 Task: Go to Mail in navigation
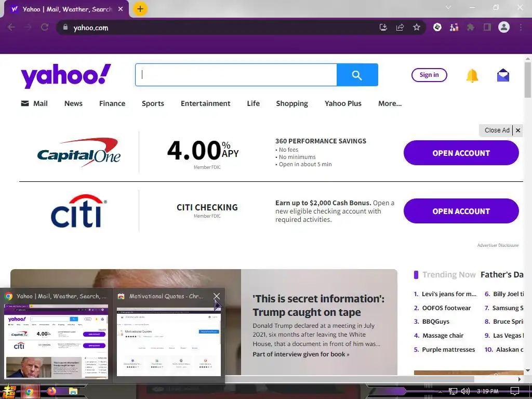(x=34, y=103)
